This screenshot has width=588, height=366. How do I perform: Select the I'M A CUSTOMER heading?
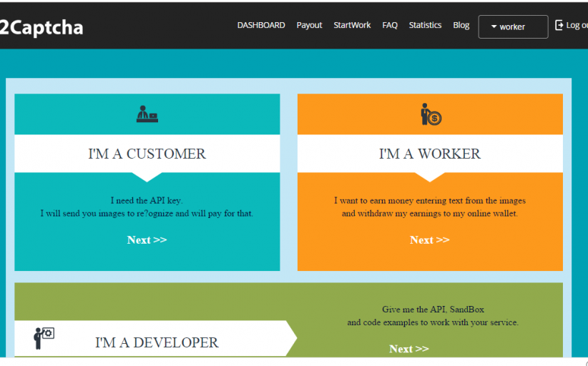point(147,154)
